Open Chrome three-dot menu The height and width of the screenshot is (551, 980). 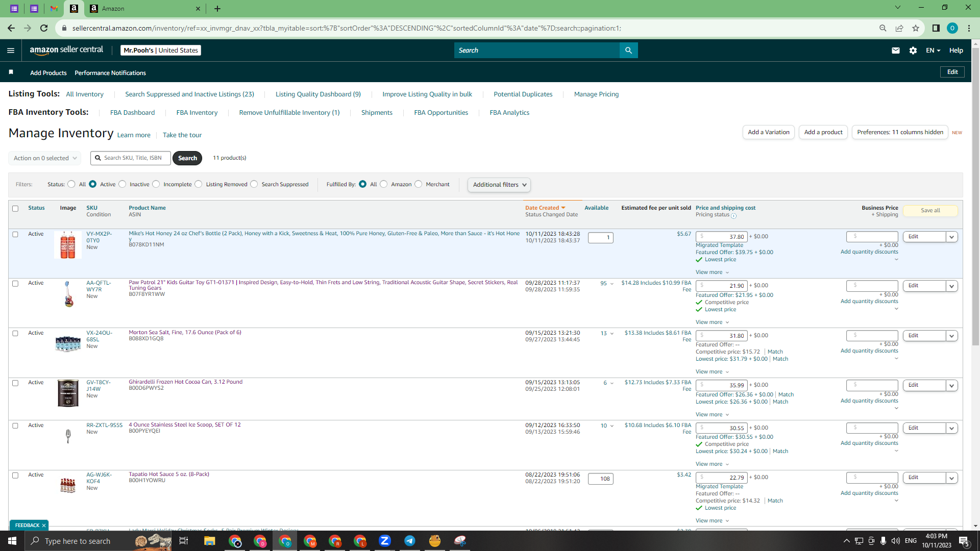coord(969,28)
